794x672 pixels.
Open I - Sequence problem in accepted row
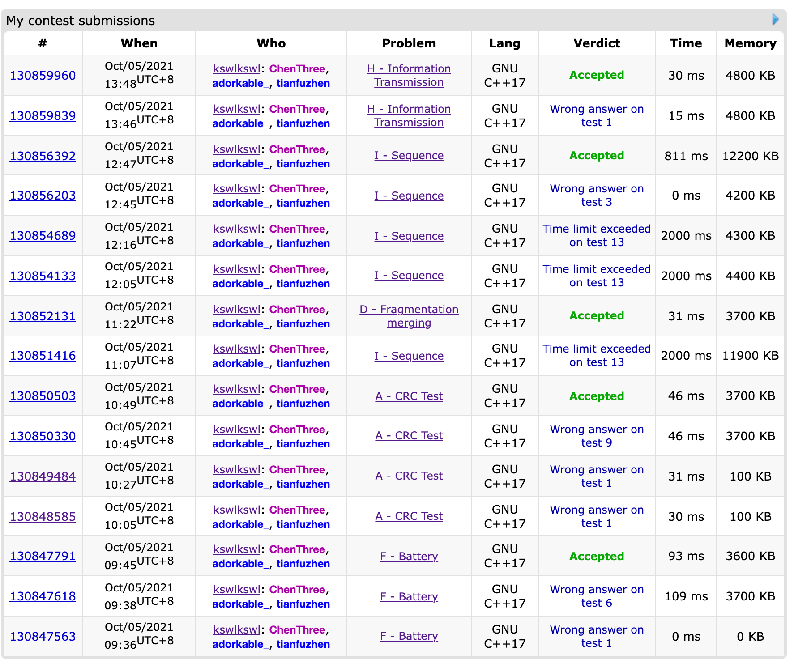pos(409,156)
